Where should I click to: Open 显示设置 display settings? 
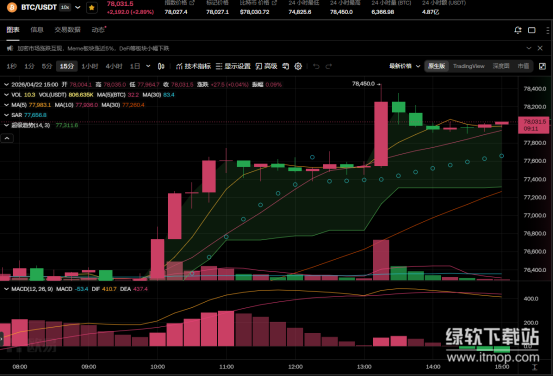pos(233,66)
